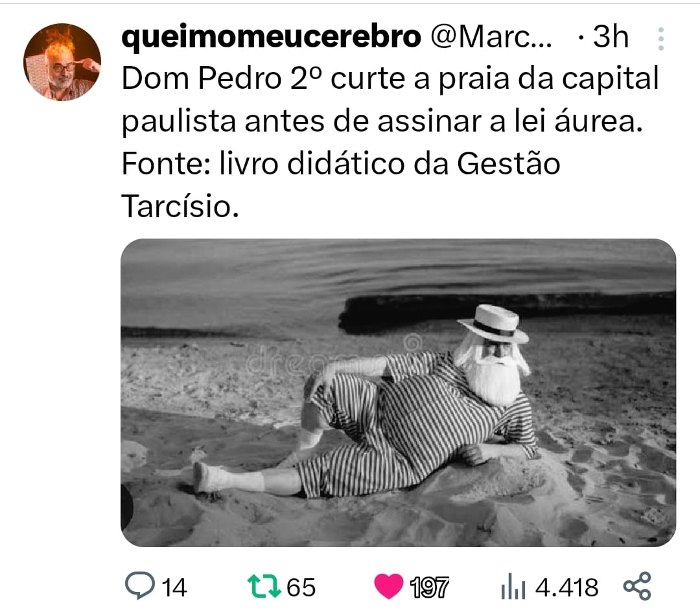700x612 pixels.
Task: Click the retweet count 65
Action: click(301, 587)
